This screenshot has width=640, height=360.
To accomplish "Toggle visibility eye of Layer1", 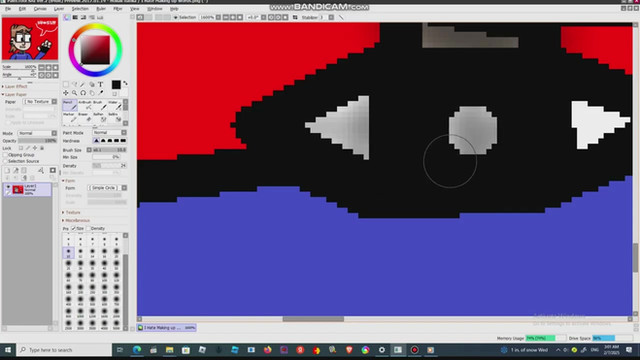I will click(8, 187).
